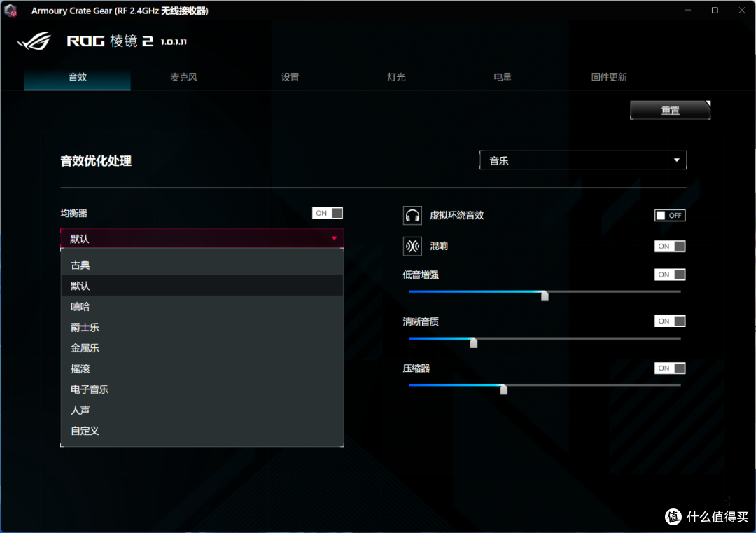Disable the 低音增强 bass boost toggle
Viewport: 756px width, 533px height.
(670, 275)
